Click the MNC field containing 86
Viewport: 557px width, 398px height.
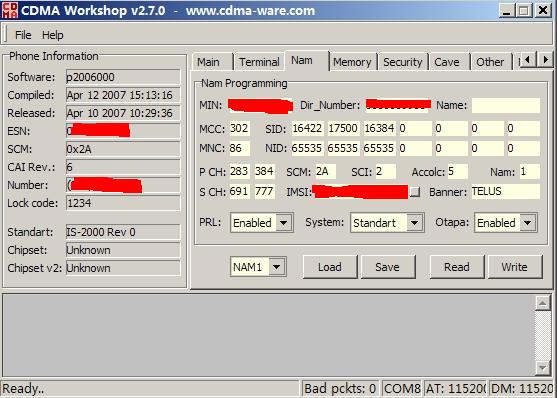(239, 148)
